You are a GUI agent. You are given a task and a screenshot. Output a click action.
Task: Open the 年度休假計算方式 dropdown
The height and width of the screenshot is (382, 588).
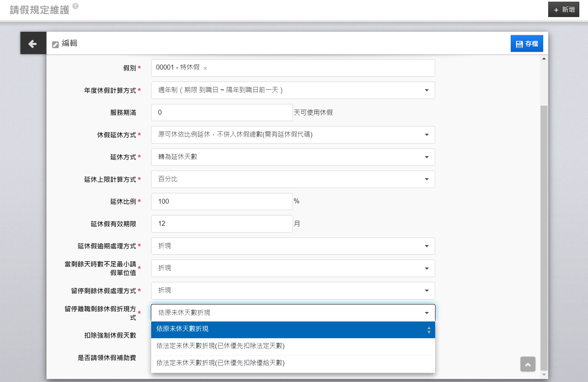coord(293,90)
